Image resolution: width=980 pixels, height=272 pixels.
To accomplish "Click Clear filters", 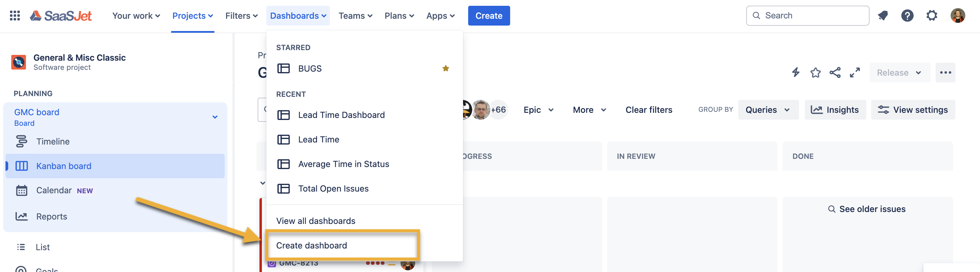I will coord(649,110).
